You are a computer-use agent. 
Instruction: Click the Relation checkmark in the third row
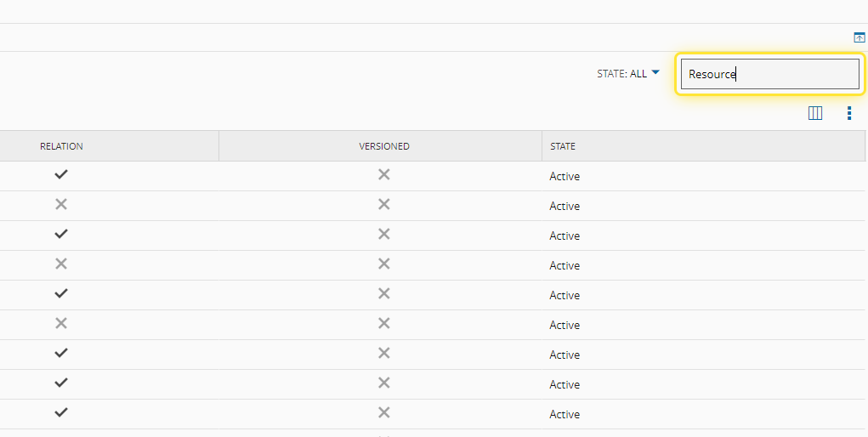[61, 234]
